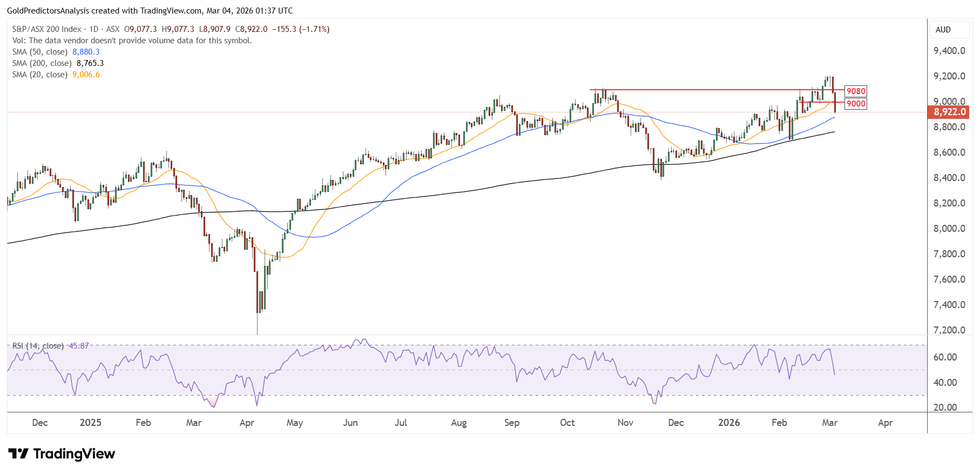The width and height of the screenshot is (980, 474).
Task: Select the SMA (20, close) indicator legend
Action: coord(40,75)
